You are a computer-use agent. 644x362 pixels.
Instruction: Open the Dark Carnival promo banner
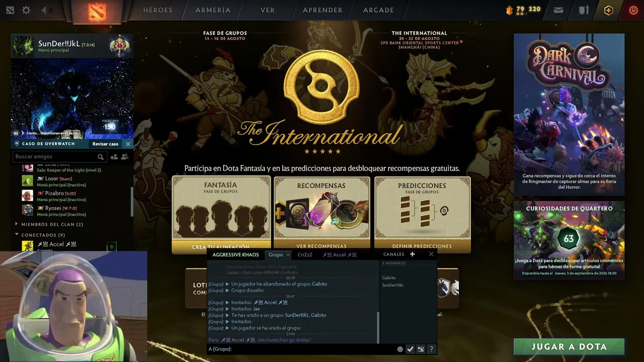[569, 114]
